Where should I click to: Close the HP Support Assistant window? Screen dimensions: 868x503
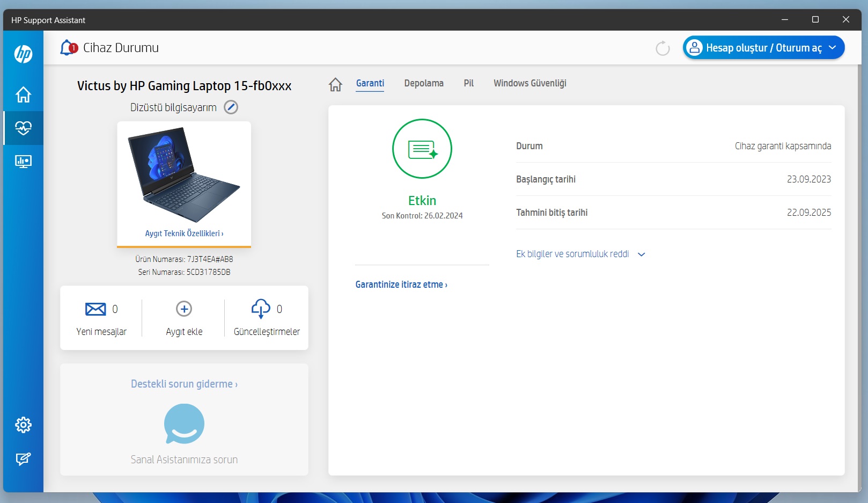click(846, 19)
